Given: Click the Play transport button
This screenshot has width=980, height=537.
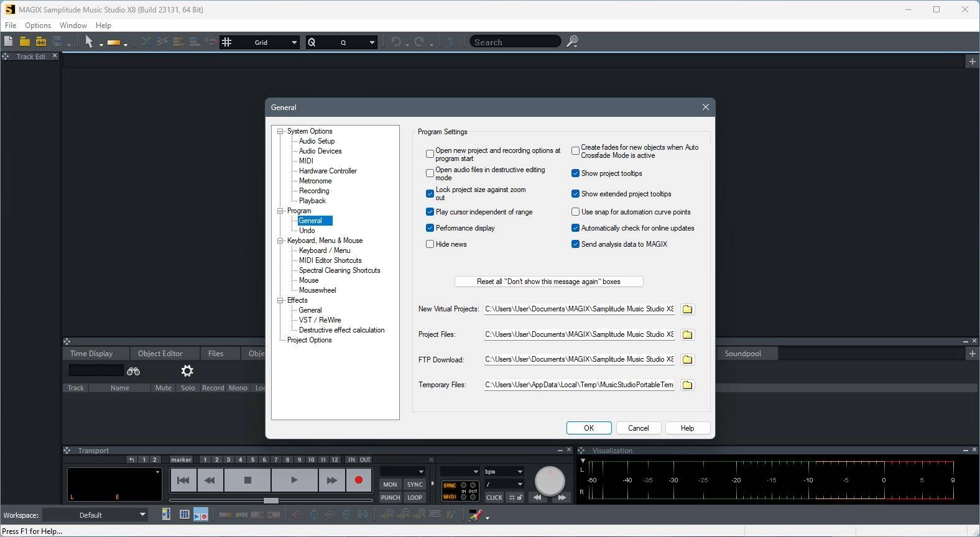Looking at the screenshot, I should [x=294, y=480].
